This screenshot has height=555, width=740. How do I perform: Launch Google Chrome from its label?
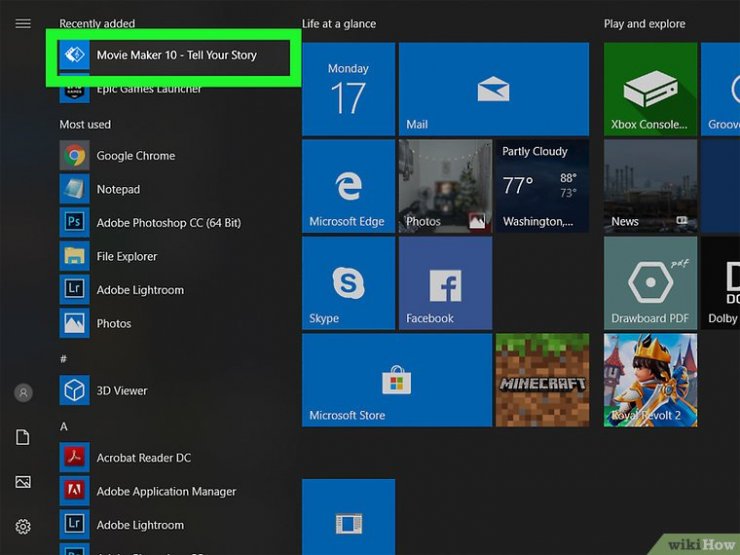136,156
